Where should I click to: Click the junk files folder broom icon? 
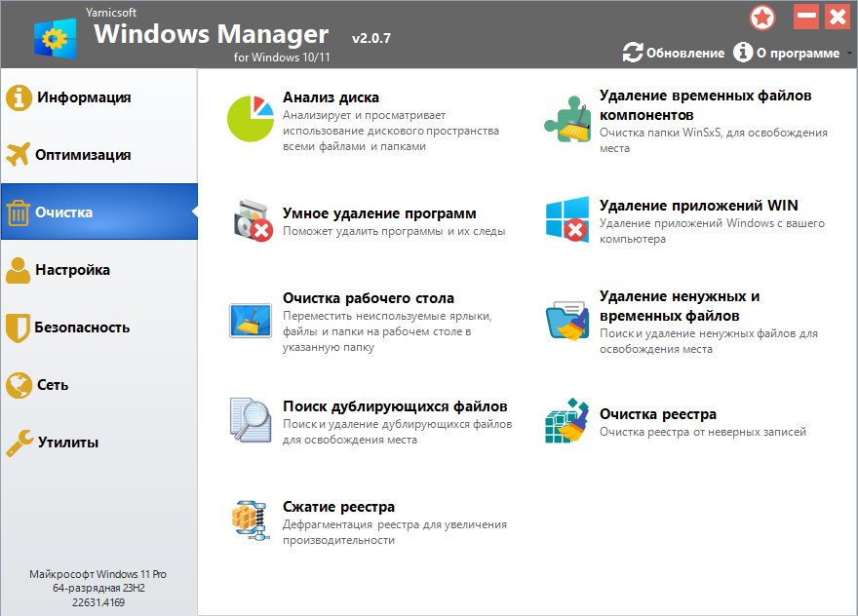click(x=567, y=321)
